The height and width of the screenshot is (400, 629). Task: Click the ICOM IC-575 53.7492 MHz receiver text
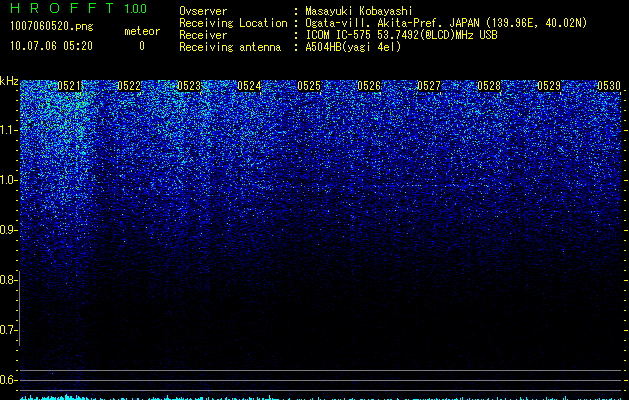coord(401,35)
